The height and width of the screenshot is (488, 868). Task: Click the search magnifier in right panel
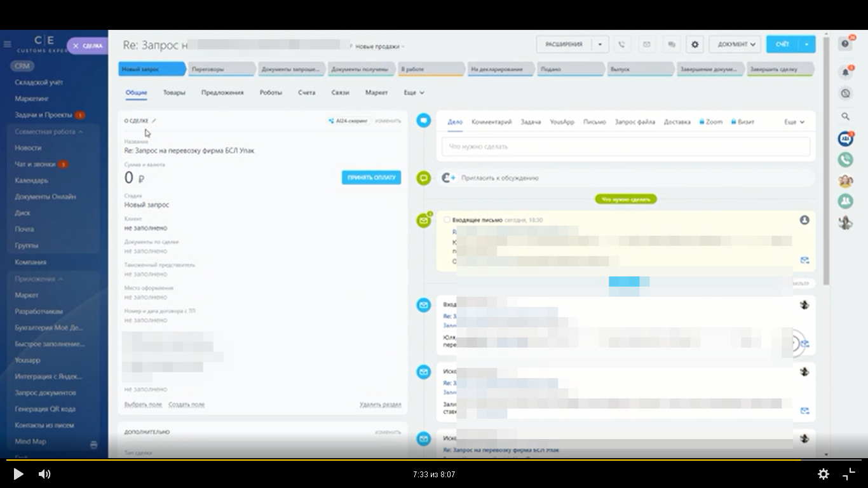(845, 116)
